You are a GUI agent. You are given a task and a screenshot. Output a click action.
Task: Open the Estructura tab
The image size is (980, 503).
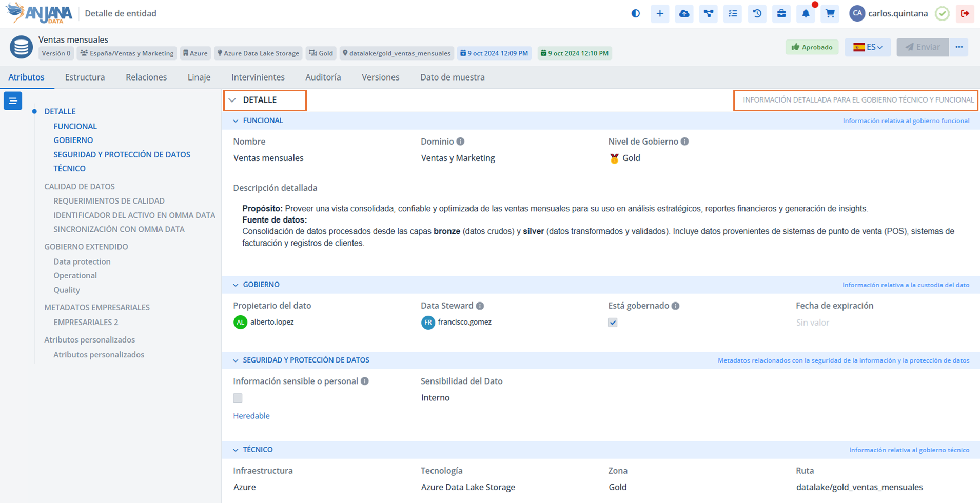(x=85, y=77)
